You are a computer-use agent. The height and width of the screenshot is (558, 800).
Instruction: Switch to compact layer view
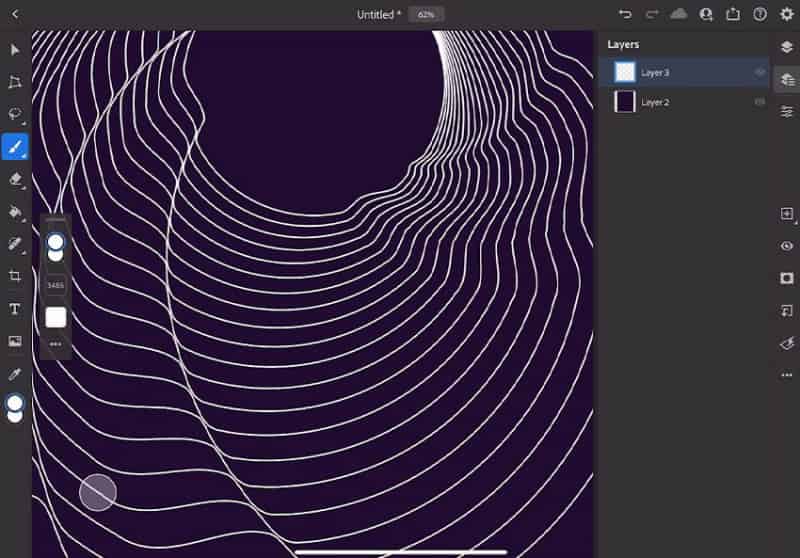[x=787, y=47]
